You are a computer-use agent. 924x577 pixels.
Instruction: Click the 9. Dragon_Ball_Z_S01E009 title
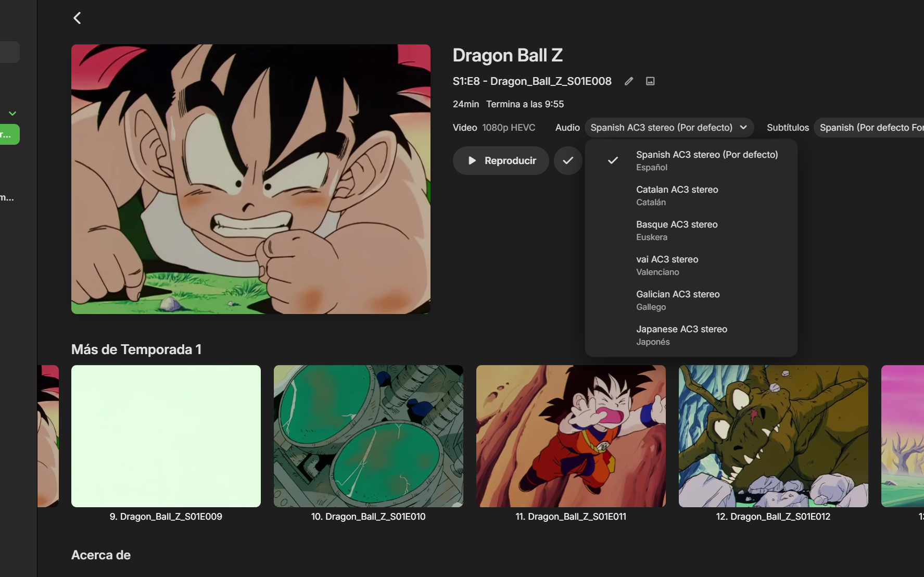pos(166,517)
